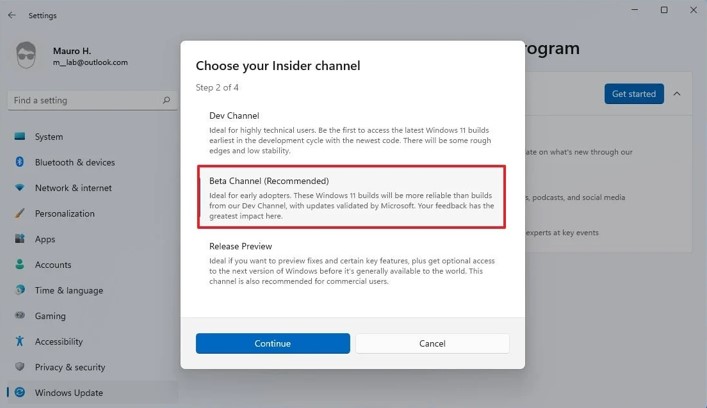This screenshot has height=408, width=707.
Task: Select the Dev Channel option
Action: (x=351, y=132)
